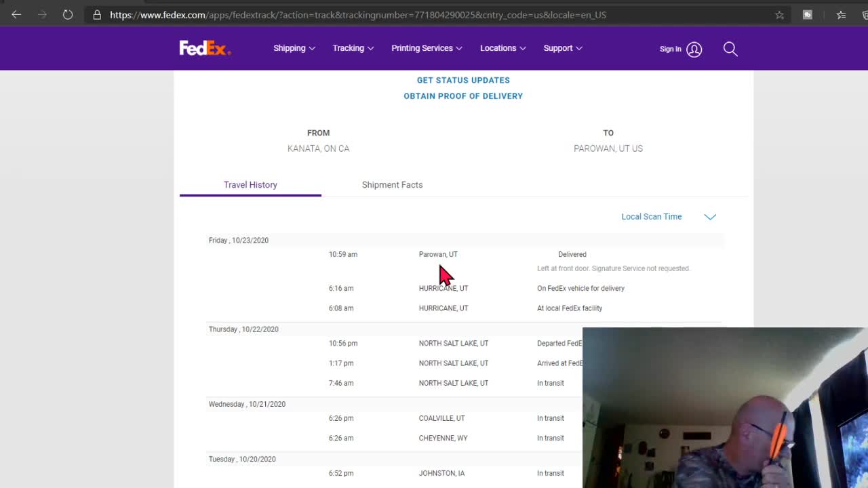
Task: Reload the page with refresh icon
Action: pyautogui.click(x=68, y=14)
